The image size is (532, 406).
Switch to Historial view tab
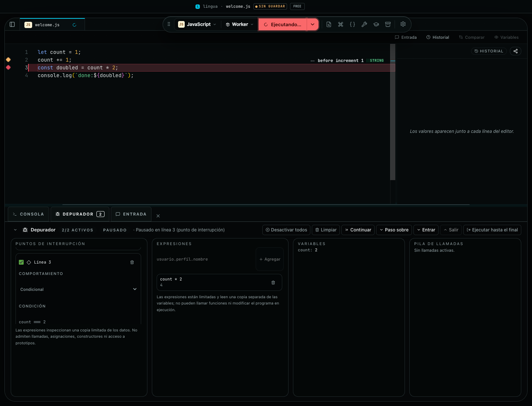tap(438, 37)
